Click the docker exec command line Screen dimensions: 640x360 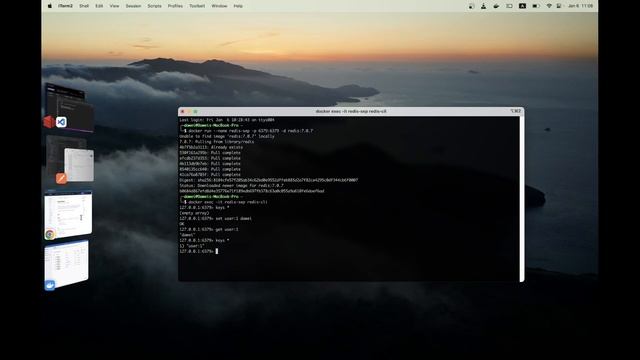click(x=226, y=202)
